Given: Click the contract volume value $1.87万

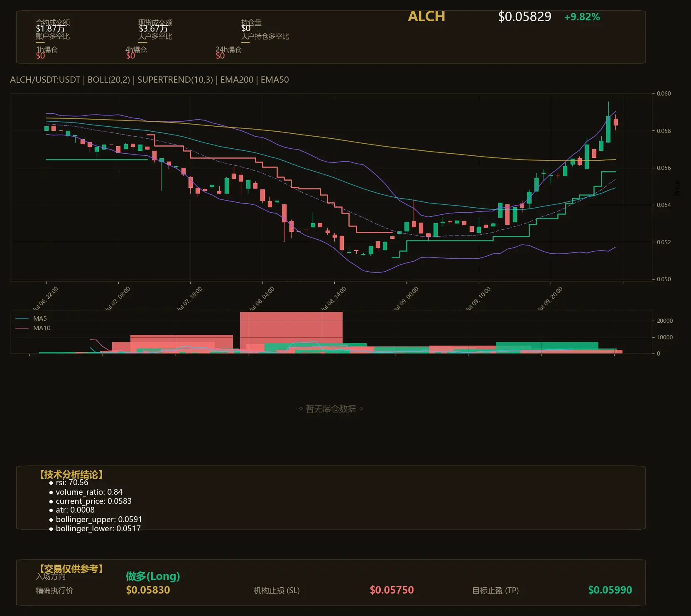Looking at the screenshot, I should [x=50, y=29].
